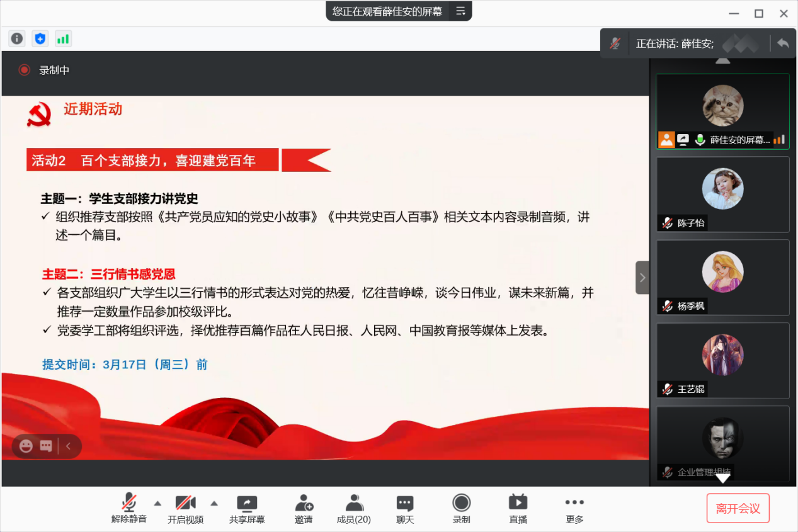Screen dimensions: 798x532
Task: Open the More (更多) options menu
Action: 574,509
